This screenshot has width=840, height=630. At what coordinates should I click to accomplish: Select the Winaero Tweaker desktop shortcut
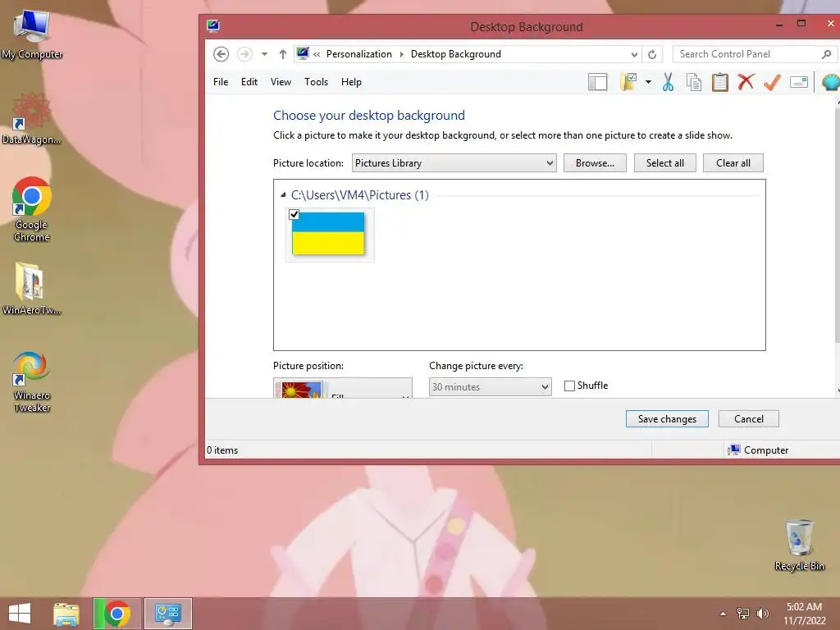pyautogui.click(x=32, y=381)
